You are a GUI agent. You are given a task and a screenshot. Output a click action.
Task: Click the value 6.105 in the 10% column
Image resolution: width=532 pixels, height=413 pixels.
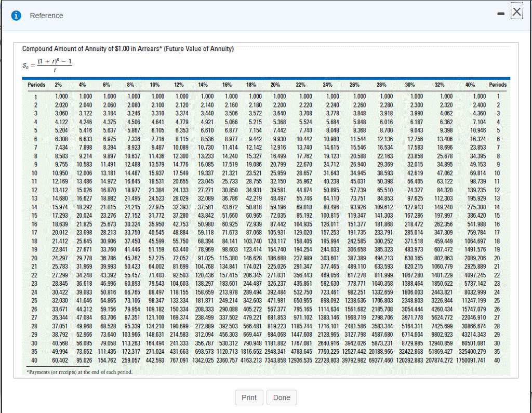158,130
